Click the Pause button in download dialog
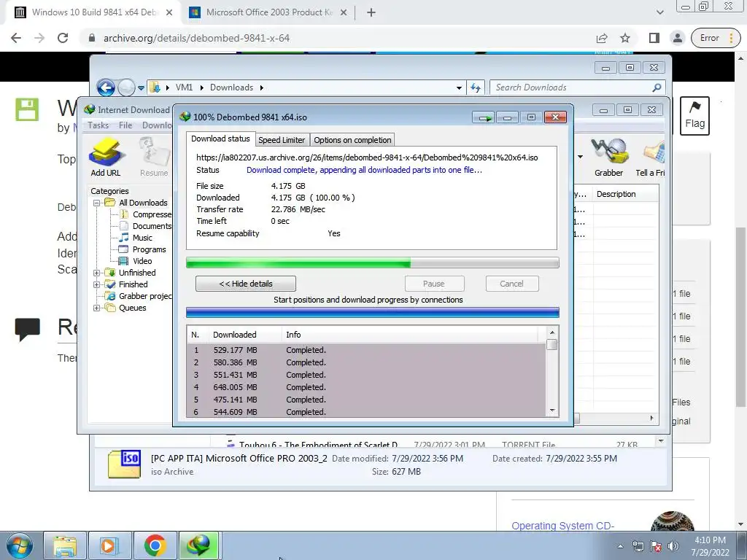The width and height of the screenshot is (747, 560). click(434, 284)
